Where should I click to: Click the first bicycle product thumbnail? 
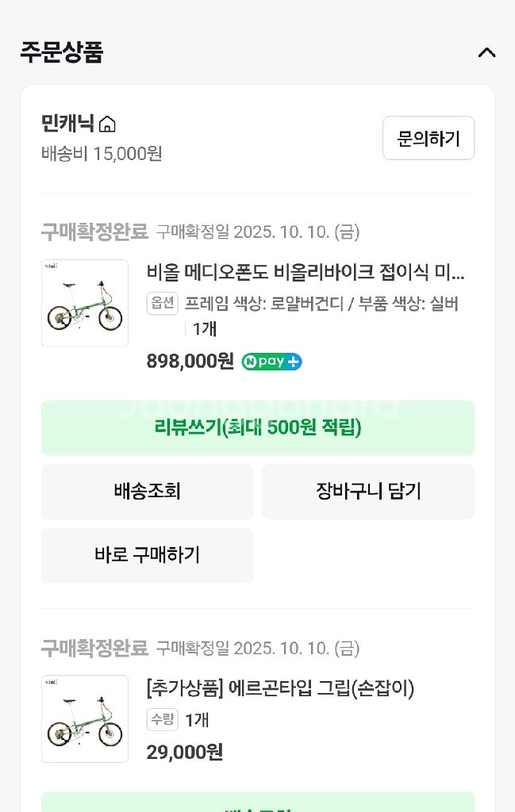84,303
